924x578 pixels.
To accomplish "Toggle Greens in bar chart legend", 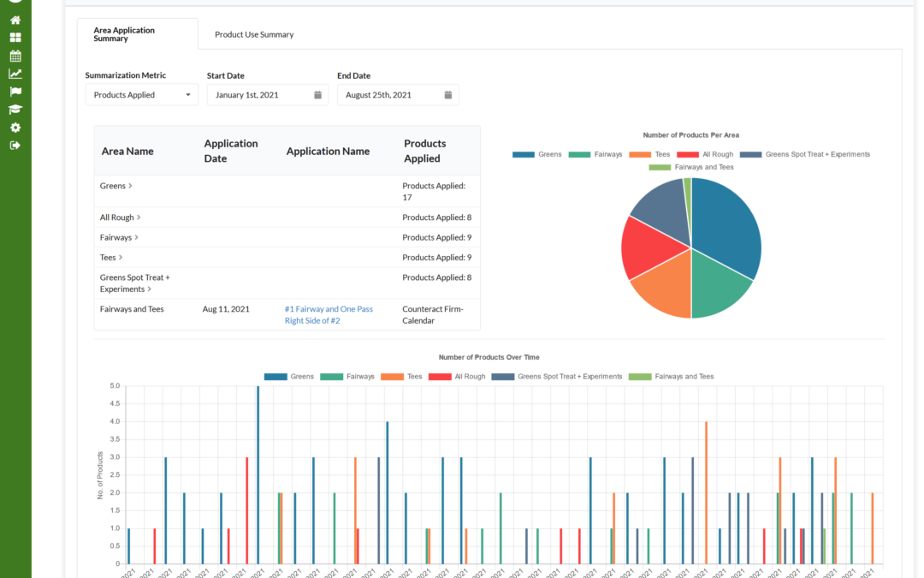I will 289,377.
